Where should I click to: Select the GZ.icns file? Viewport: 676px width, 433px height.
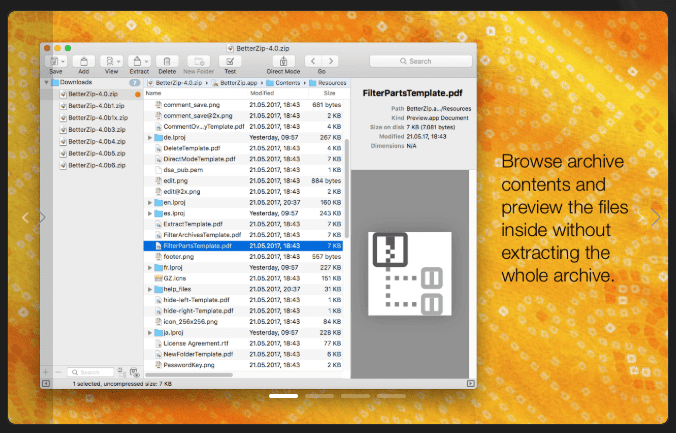243,279
